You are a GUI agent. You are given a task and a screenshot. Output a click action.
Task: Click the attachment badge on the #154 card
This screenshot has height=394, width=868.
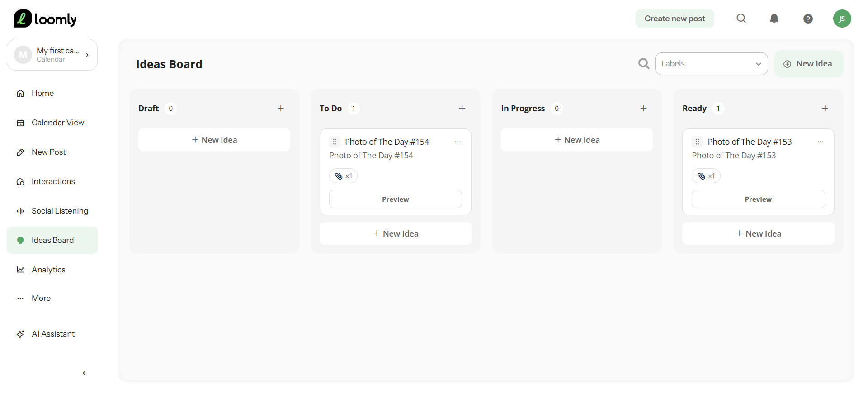tap(344, 176)
